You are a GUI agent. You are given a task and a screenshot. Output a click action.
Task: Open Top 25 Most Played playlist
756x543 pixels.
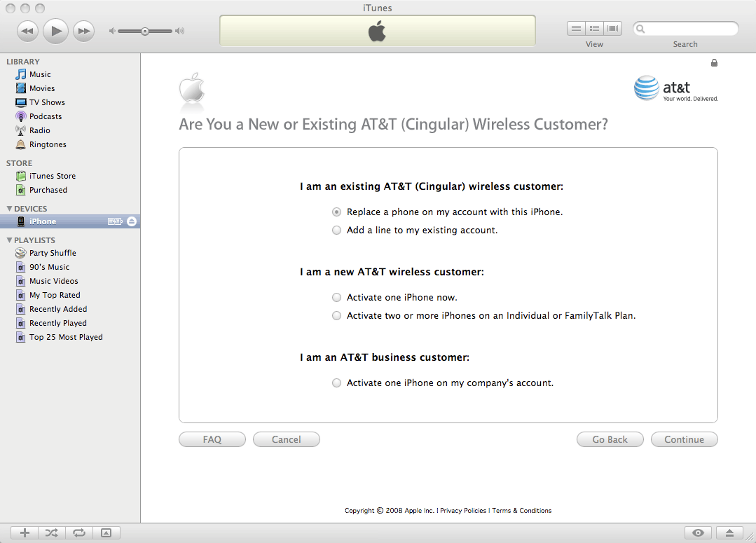pyautogui.click(x=70, y=336)
